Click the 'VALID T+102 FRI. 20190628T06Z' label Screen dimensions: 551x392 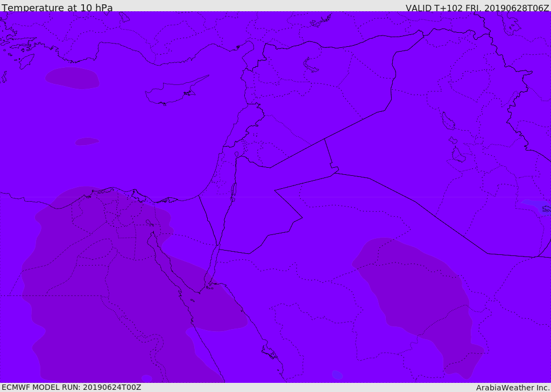pyautogui.click(x=477, y=8)
